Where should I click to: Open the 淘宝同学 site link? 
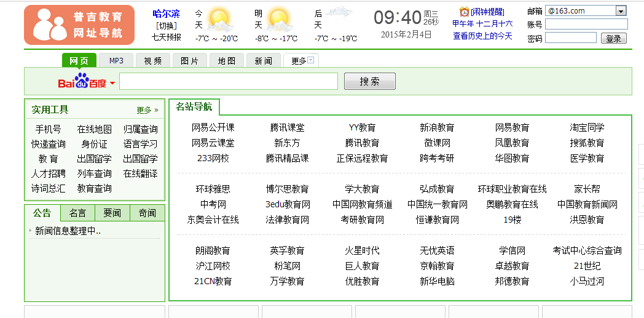[x=587, y=128]
